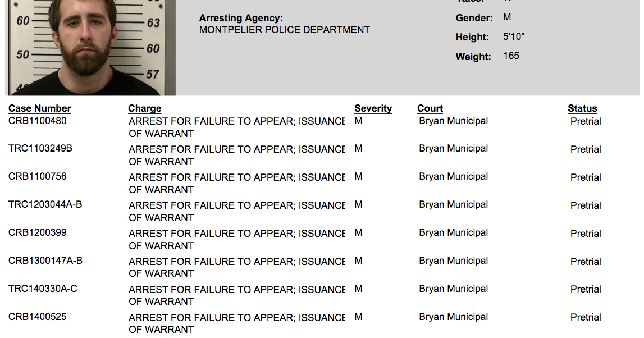This screenshot has width=644, height=338.
Task: Click Bryan Municipal court for CRB1400525
Action: [x=454, y=317]
